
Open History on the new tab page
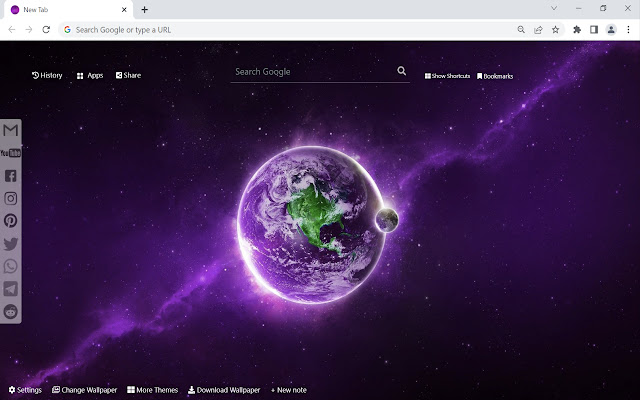pos(47,75)
